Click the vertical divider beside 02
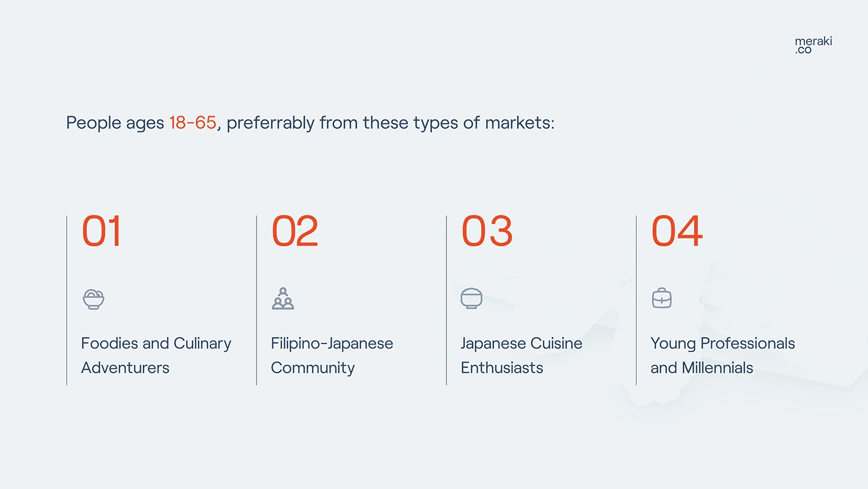Screen dimensions: 868x489 pos(257,300)
